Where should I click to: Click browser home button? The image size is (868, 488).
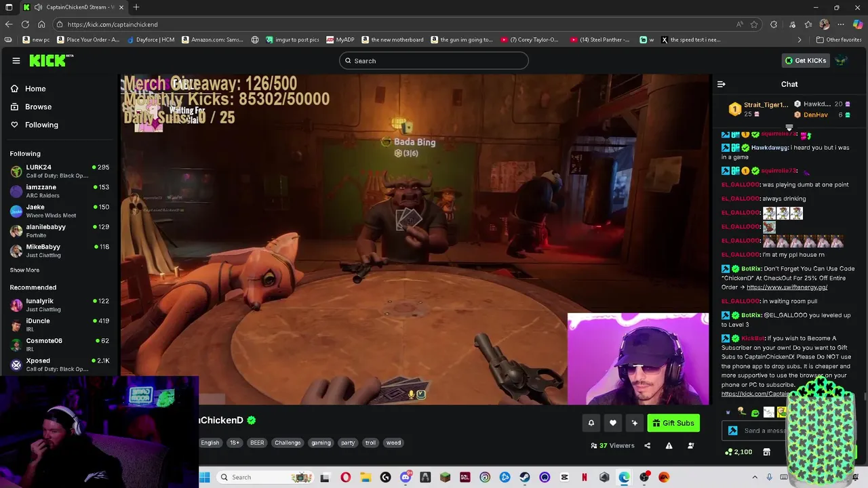pyautogui.click(x=41, y=24)
